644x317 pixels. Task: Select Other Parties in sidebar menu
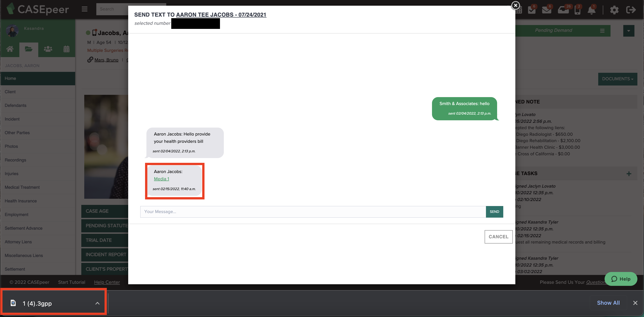coord(38,133)
